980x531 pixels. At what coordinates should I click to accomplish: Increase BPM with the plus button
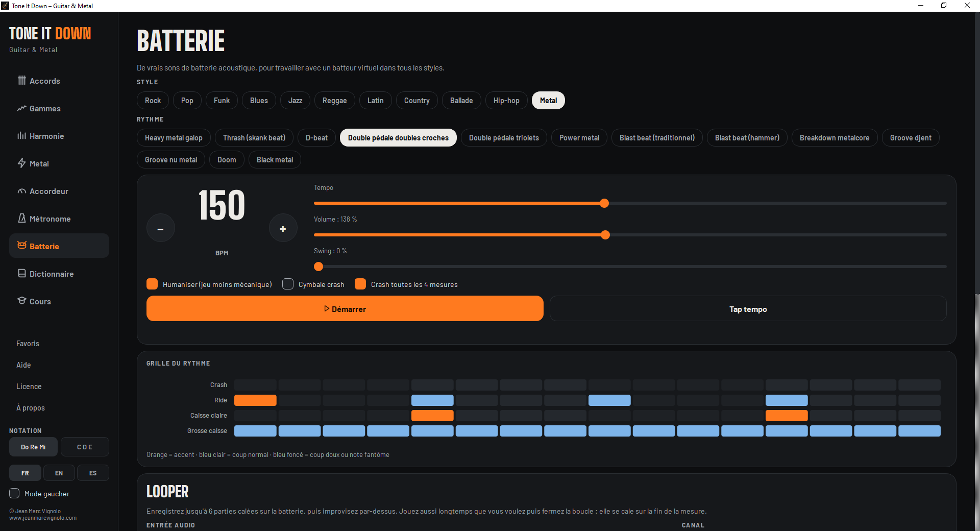283,228
